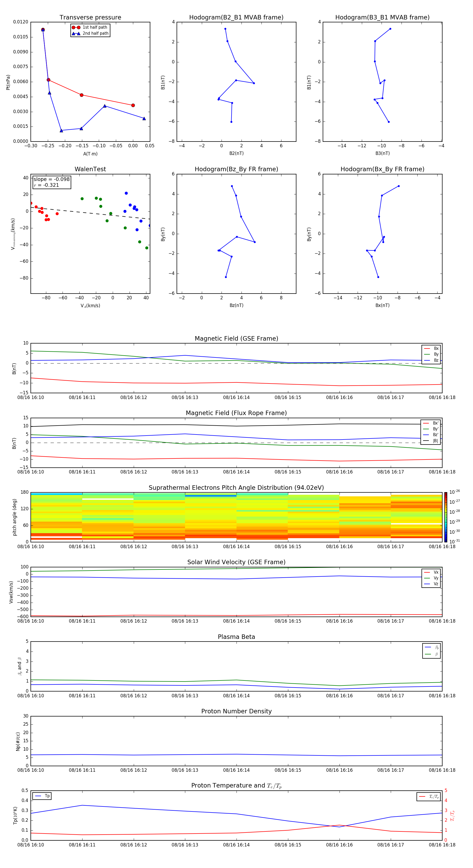The height and width of the screenshot is (868, 473).
Task: Click the 'Pt(nPa)' y-axis label
Action: [8, 82]
